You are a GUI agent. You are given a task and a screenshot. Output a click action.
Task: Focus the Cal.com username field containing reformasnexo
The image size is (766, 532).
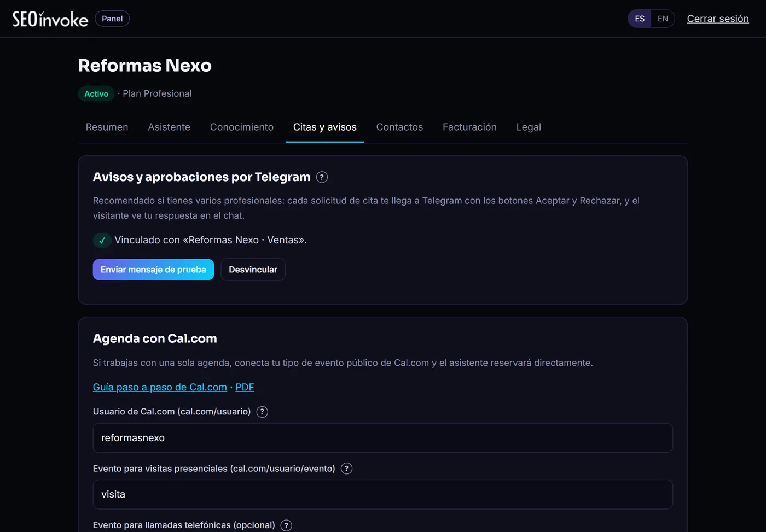click(383, 438)
